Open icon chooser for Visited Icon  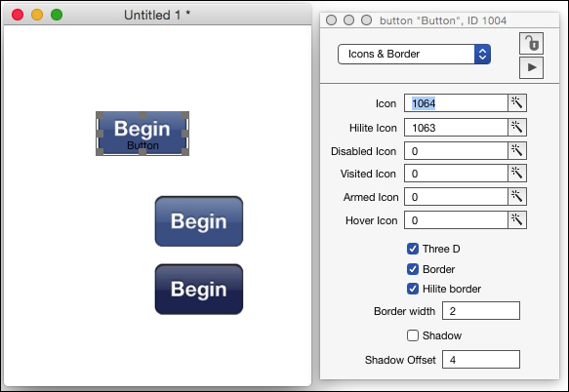(516, 174)
